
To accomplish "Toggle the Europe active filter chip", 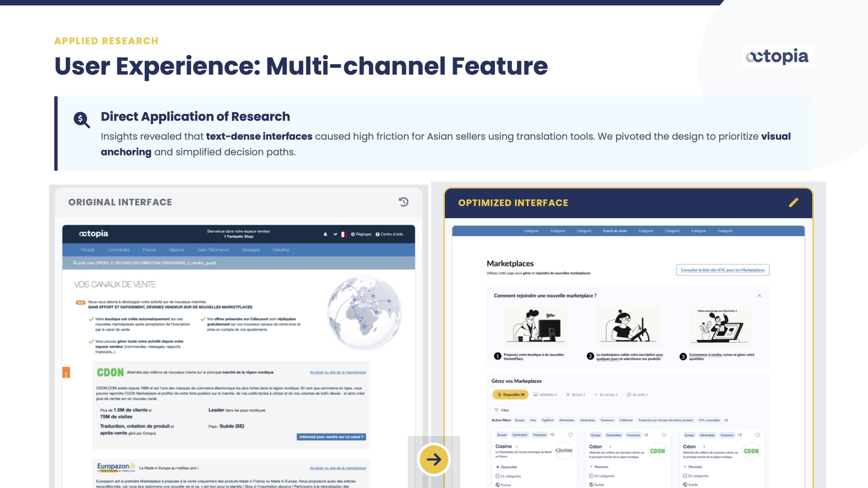I will click(x=519, y=420).
